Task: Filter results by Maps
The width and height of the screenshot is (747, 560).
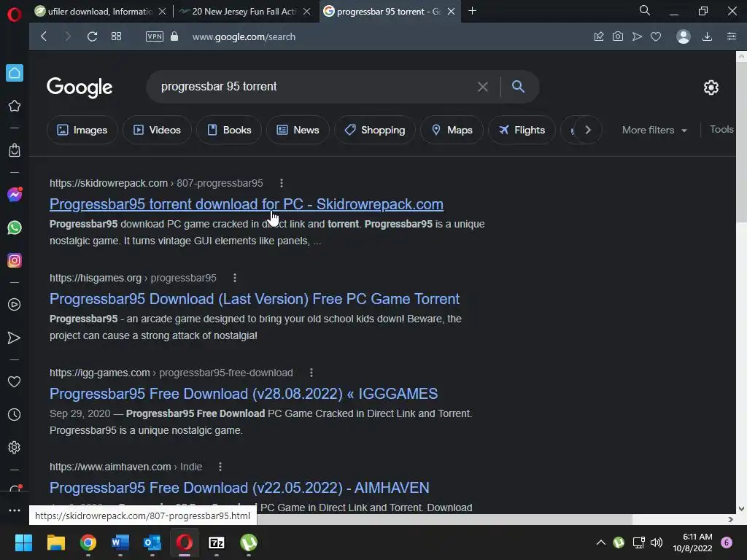Action: click(452, 130)
